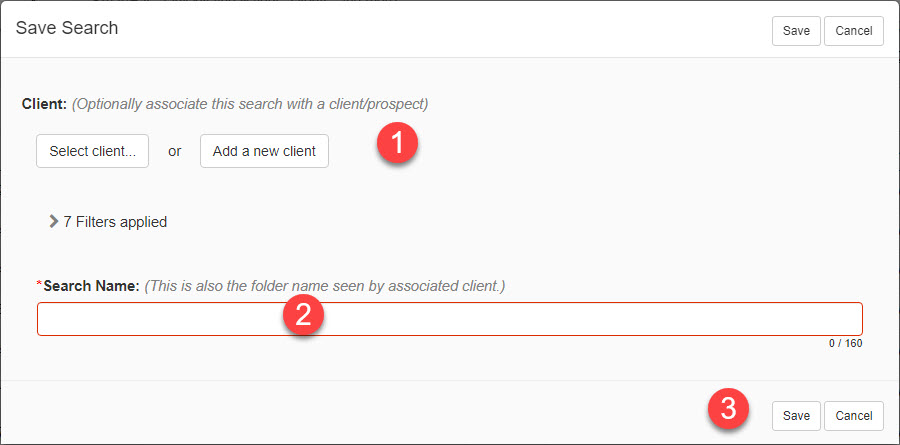Click the red circle marker numbered 1

coord(397,144)
